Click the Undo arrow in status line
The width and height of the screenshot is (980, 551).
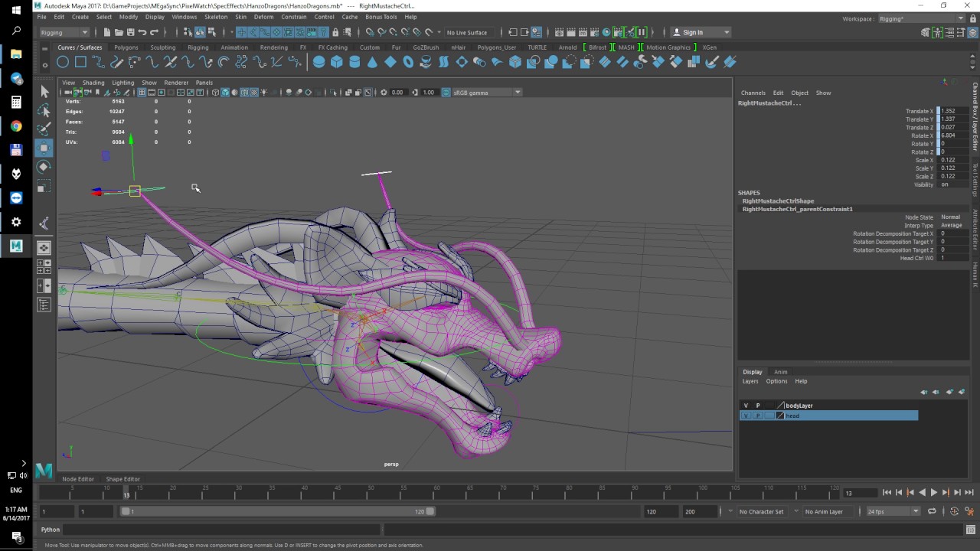click(x=142, y=32)
